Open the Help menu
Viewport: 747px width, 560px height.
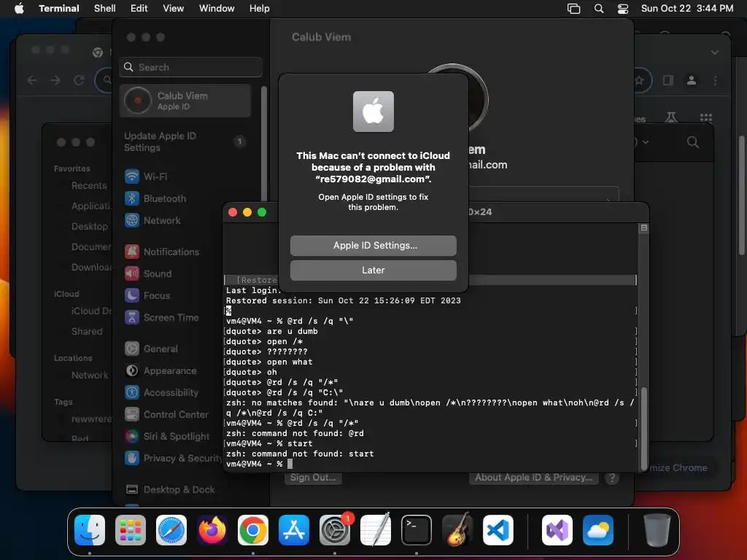(259, 8)
